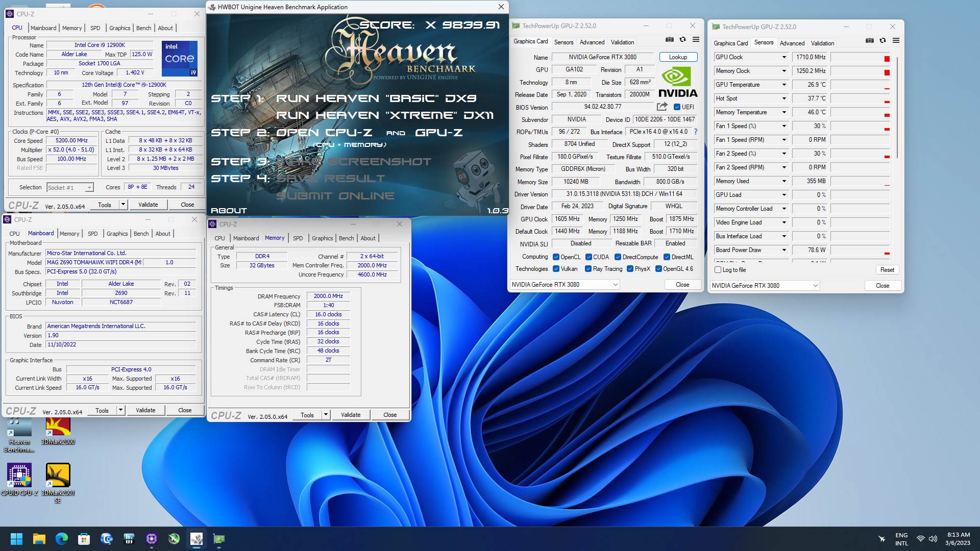This screenshot has height=551, width=980.
Task: Toggle CUDA checkbox
Action: [589, 257]
